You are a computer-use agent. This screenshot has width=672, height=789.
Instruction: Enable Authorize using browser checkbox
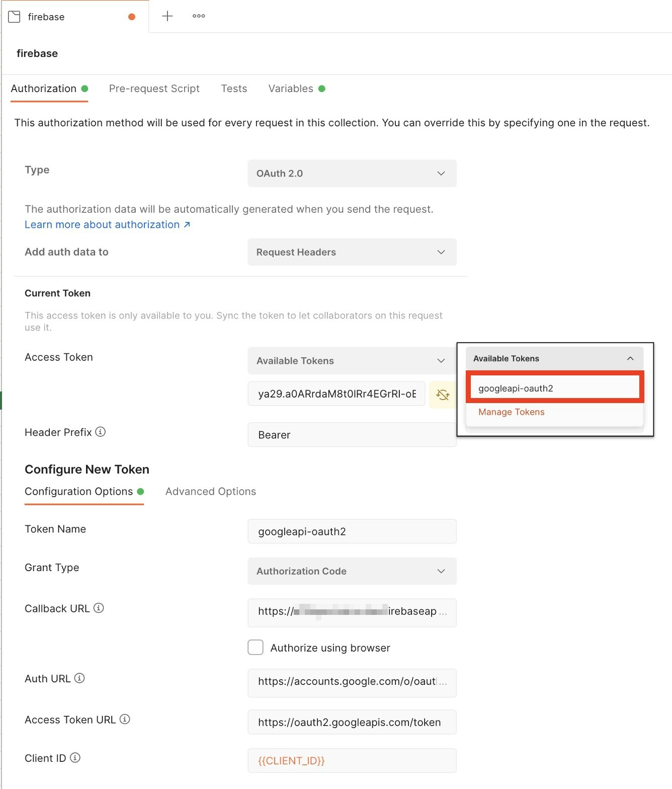coord(256,647)
